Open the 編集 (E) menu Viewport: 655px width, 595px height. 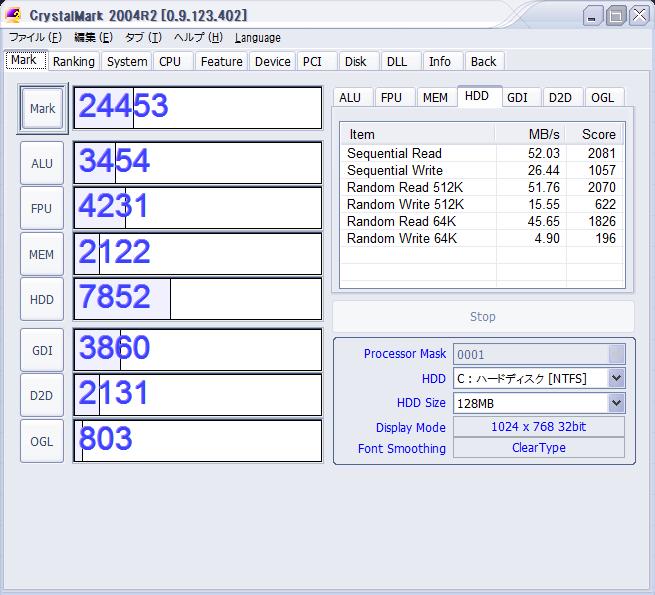93,38
